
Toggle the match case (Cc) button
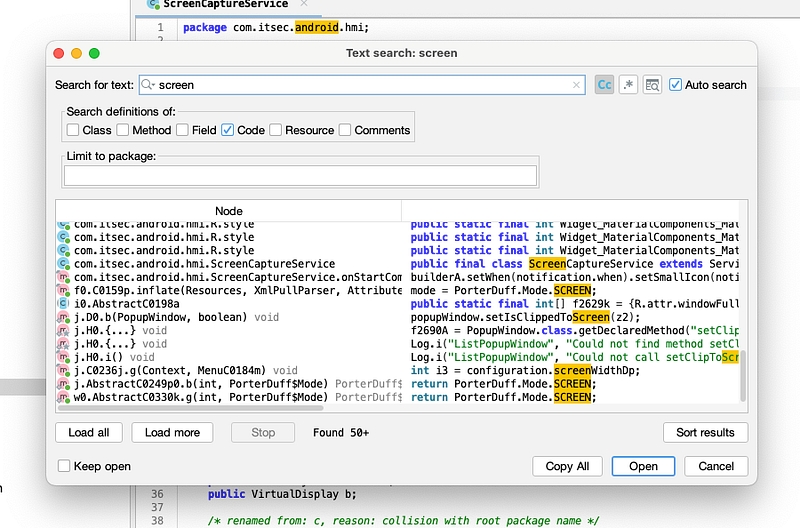(604, 85)
